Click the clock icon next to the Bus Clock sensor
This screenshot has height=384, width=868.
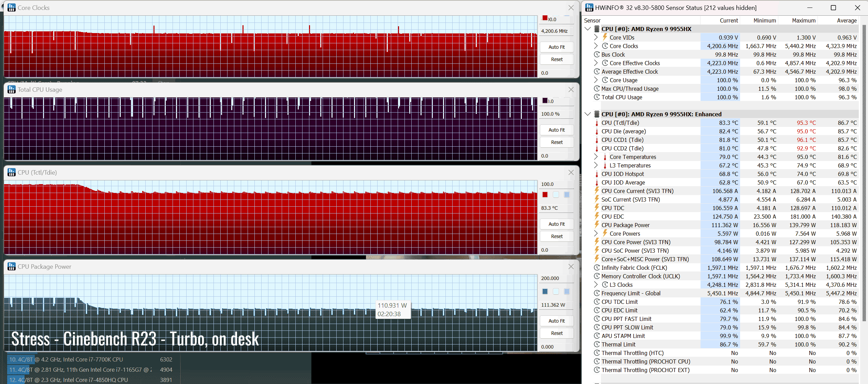(x=597, y=55)
